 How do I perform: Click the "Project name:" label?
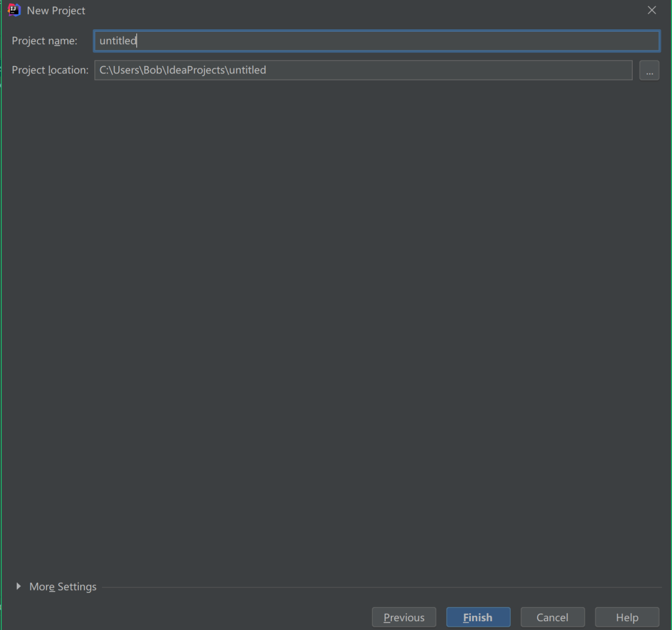pos(45,40)
